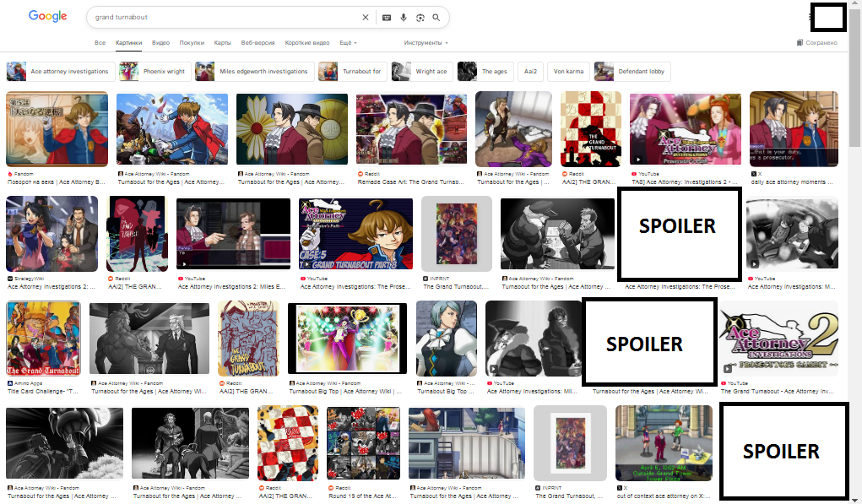Select the Картинки tab
Viewport: 862px width, 504px height.
(128, 43)
